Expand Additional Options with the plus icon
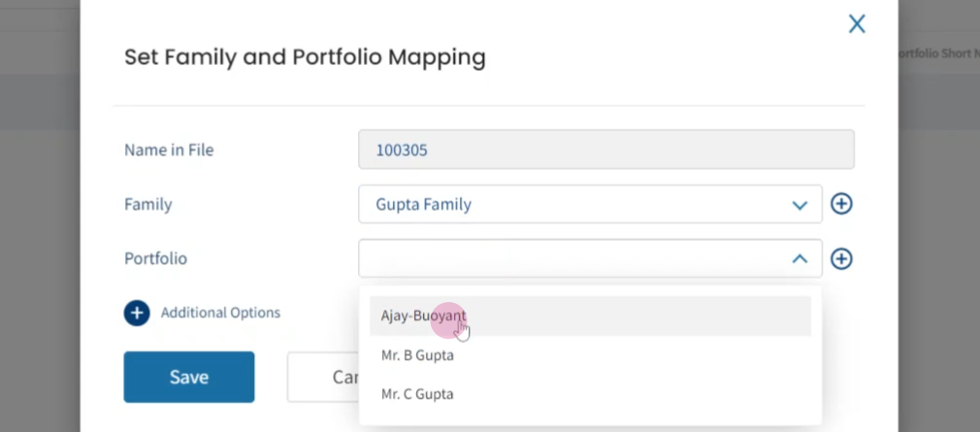The width and height of the screenshot is (980, 432). (136, 313)
